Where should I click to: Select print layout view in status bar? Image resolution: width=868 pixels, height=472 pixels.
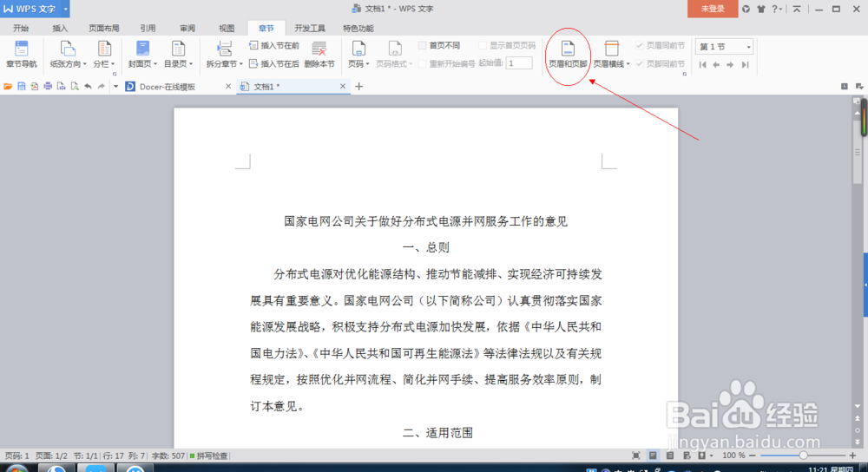[x=653, y=456]
